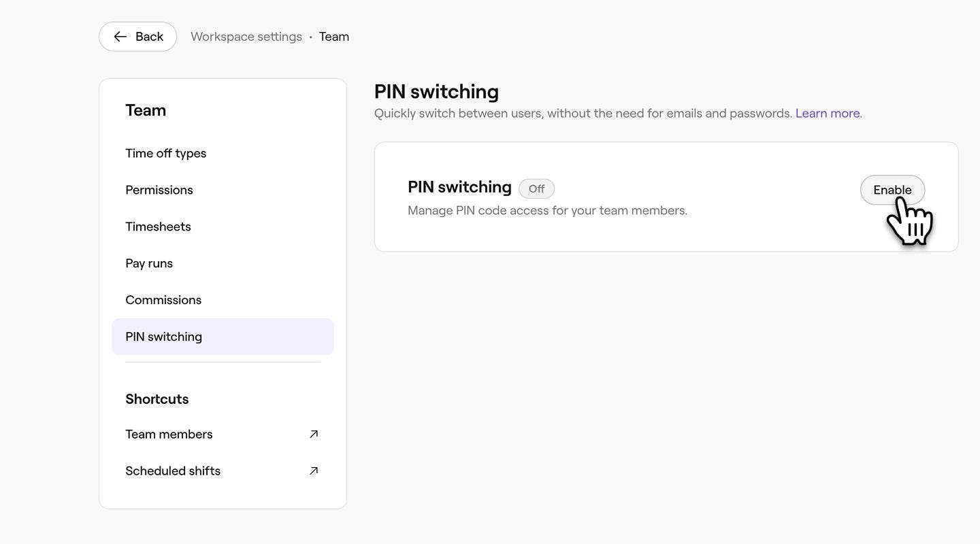The width and height of the screenshot is (980, 544).
Task: Select the Team breadcrumb item
Action: [x=334, y=37]
